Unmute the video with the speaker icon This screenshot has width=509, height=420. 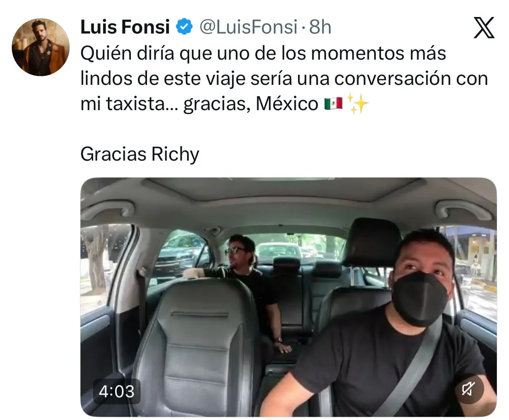(x=469, y=389)
